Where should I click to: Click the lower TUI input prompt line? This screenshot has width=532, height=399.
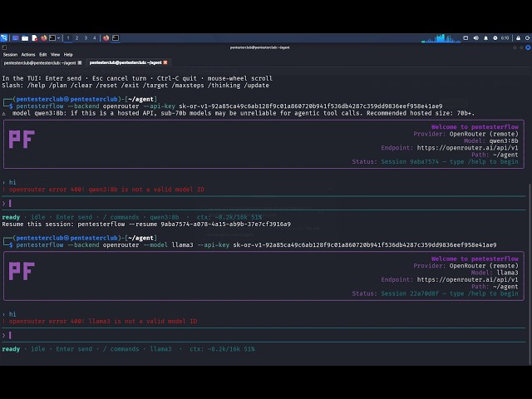coord(264,335)
